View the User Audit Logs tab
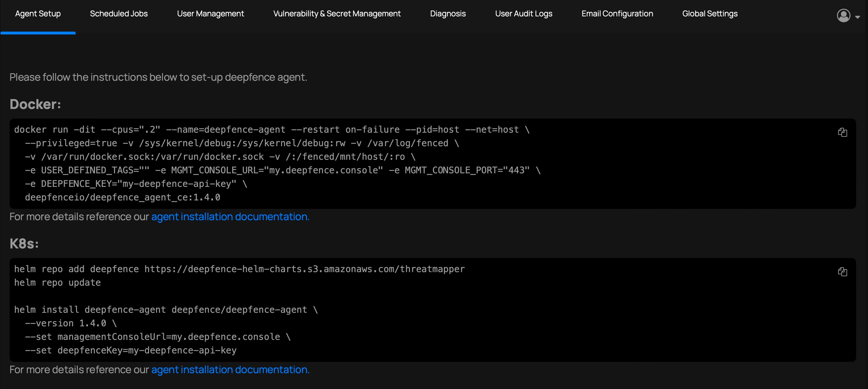The height and width of the screenshot is (389, 868). [x=523, y=14]
